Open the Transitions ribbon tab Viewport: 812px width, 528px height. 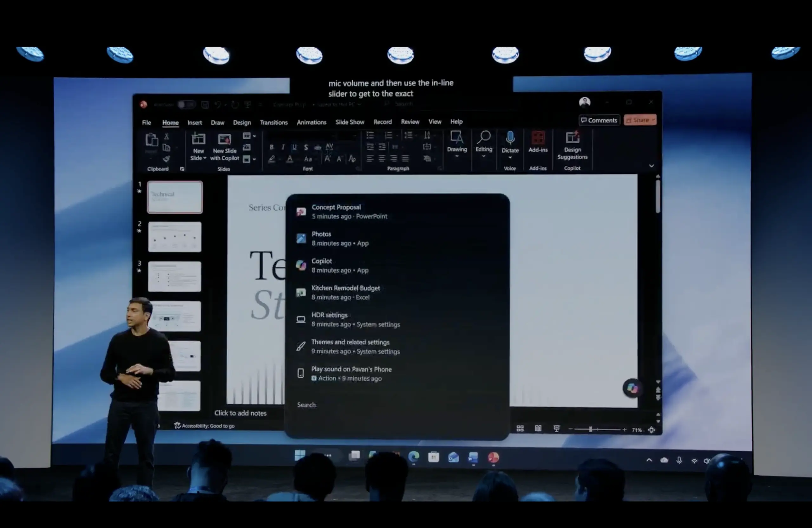tap(274, 122)
